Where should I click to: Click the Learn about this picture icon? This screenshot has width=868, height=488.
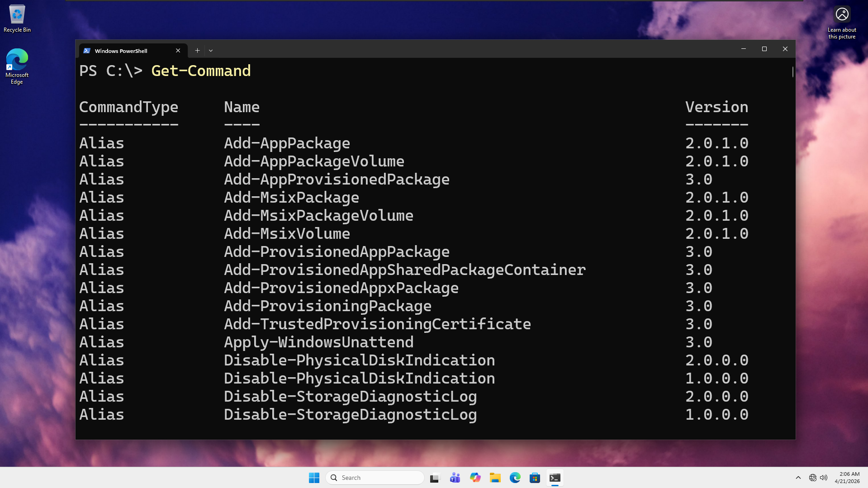click(x=842, y=23)
